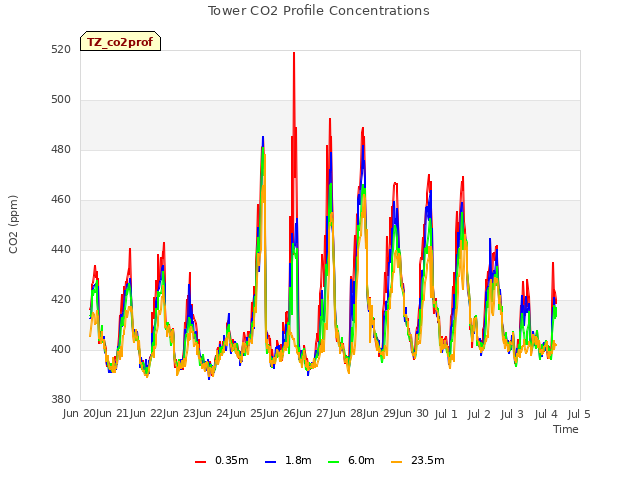The height and width of the screenshot is (480, 640).
Task: Click the Jun 25 x-axis tick label
Action: (247, 414)
